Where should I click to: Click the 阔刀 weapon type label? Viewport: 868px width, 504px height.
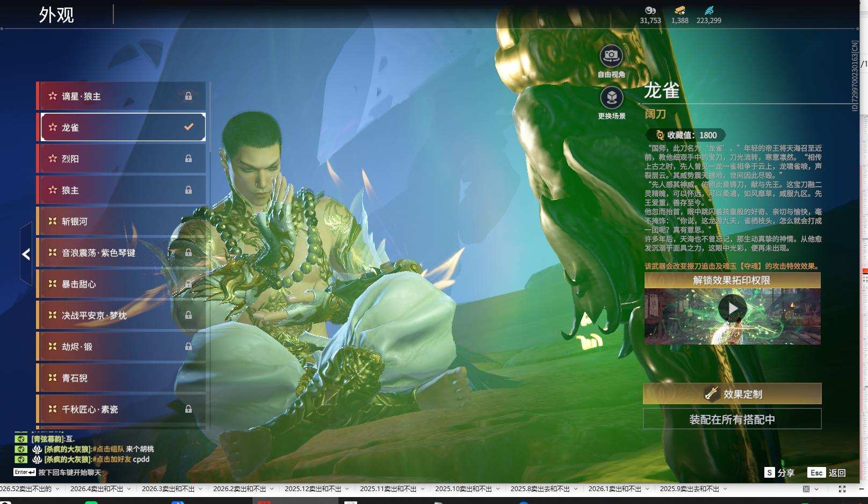pyautogui.click(x=655, y=114)
